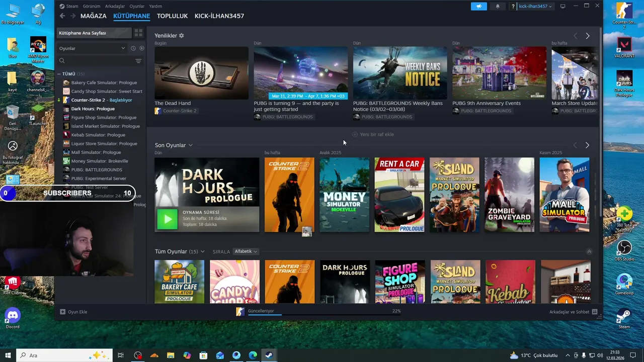The height and width of the screenshot is (362, 644).
Task: Open the library grid view icon
Action: (x=138, y=33)
